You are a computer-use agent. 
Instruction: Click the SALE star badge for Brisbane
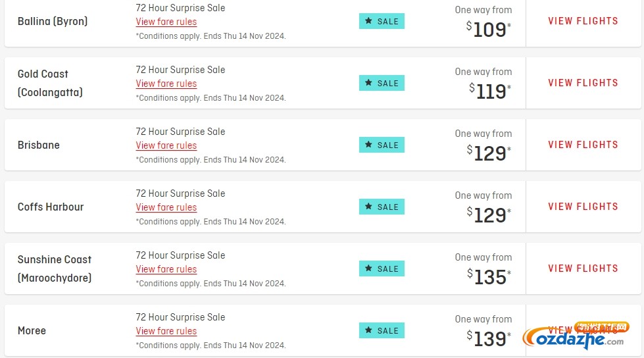tap(382, 145)
